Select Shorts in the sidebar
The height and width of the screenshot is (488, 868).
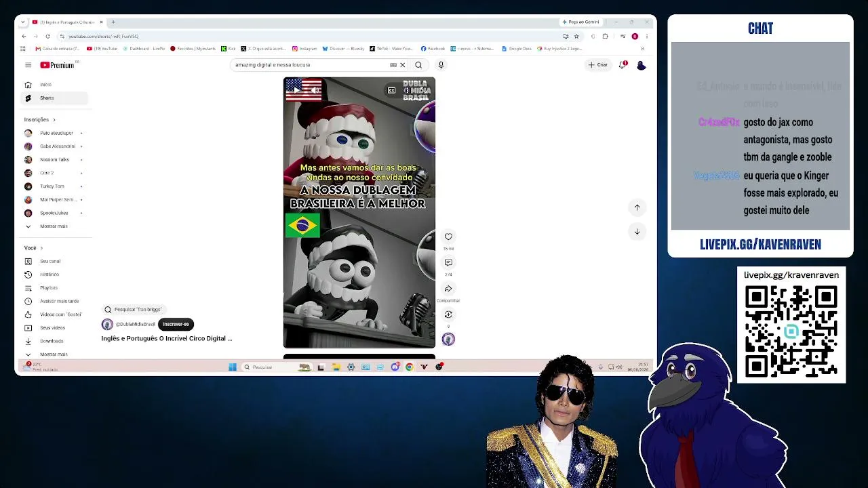[54, 98]
